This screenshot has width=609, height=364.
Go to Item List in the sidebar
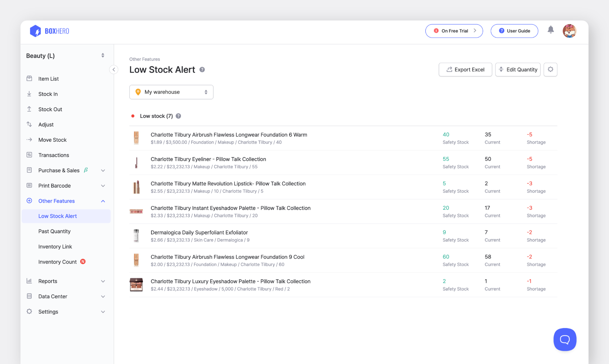(x=49, y=79)
